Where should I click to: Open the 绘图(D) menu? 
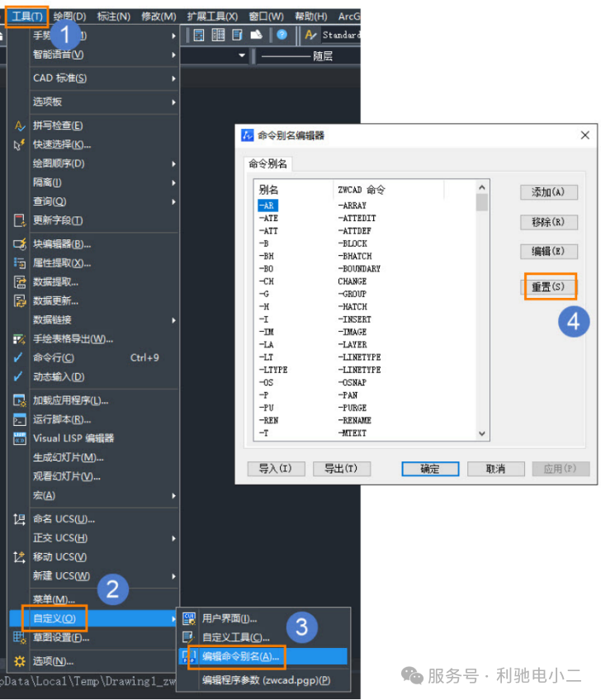click(69, 17)
